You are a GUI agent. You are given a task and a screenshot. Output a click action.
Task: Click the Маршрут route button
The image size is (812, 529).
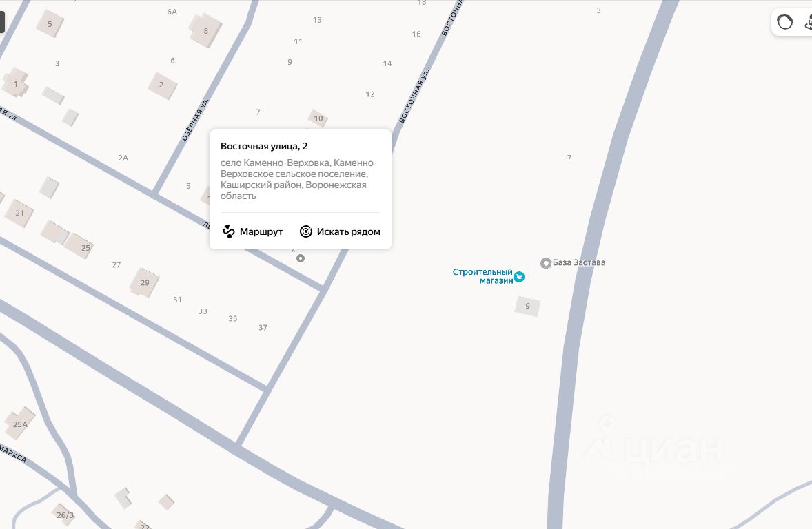point(253,231)
